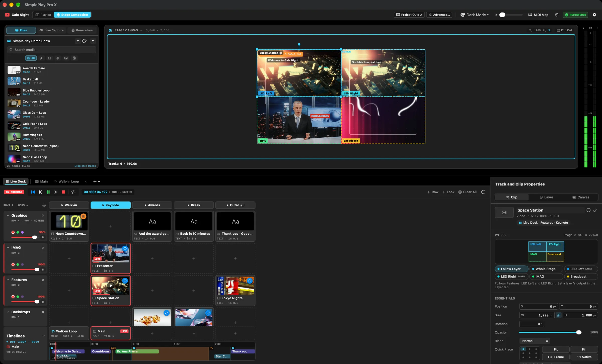Open the history clock icon
The height and width of the screenshot is (364, 602).
pos(556,15)
